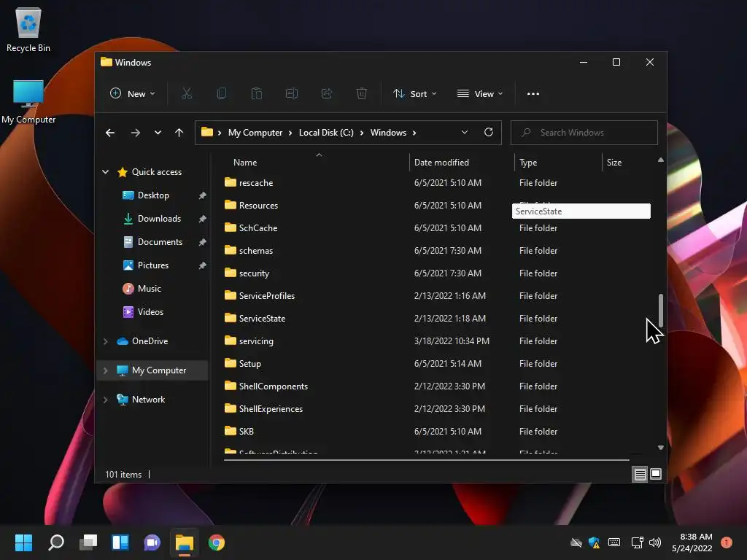The width and height of the screenshot is (747, 560).
Task: Launch Chat app from taskbar
Action: pos(152,542)
